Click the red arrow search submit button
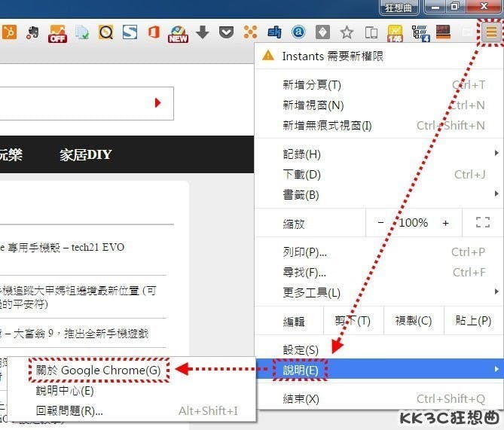 pos(157,103)
